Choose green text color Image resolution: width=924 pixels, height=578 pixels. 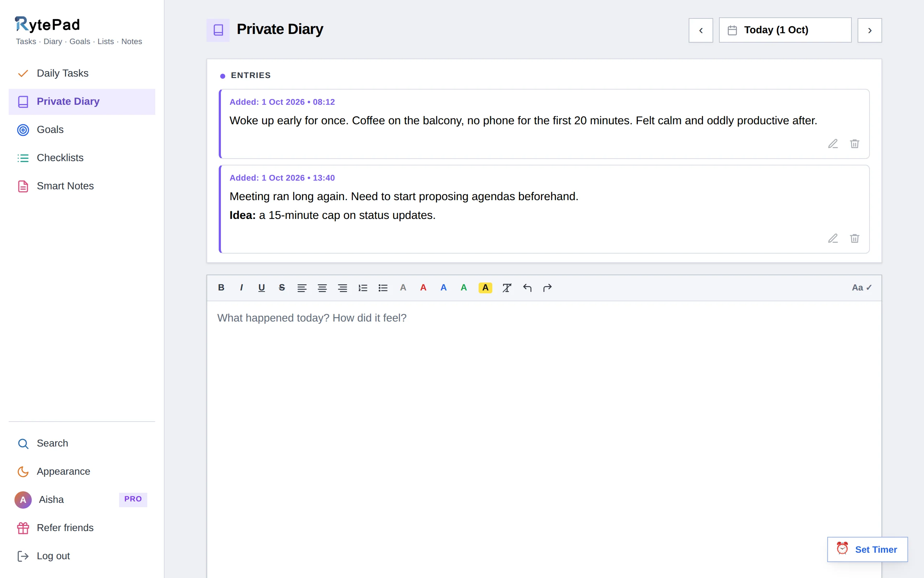(464, 288)
